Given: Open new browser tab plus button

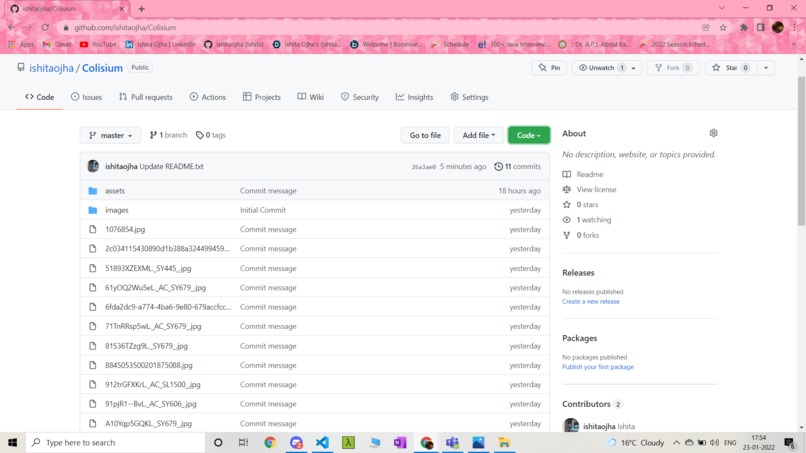Looking at the screenshot, I should coord(141,9).
